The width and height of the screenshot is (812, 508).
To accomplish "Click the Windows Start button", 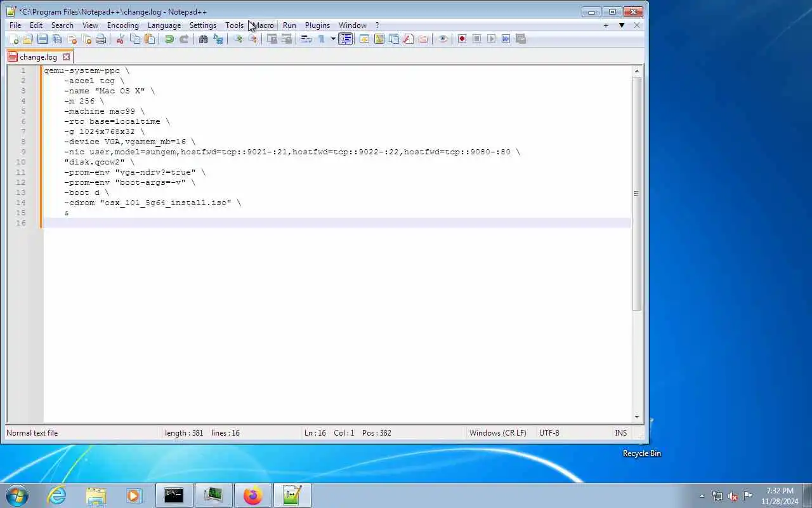I will pos(16,495).
